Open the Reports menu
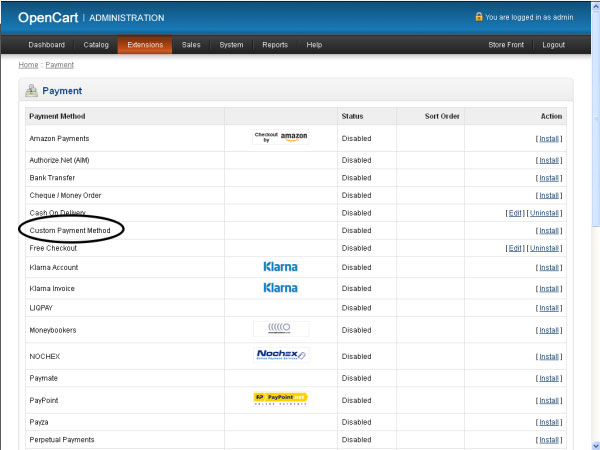This screenshot has width=600, height=450. tap(275, 45)
